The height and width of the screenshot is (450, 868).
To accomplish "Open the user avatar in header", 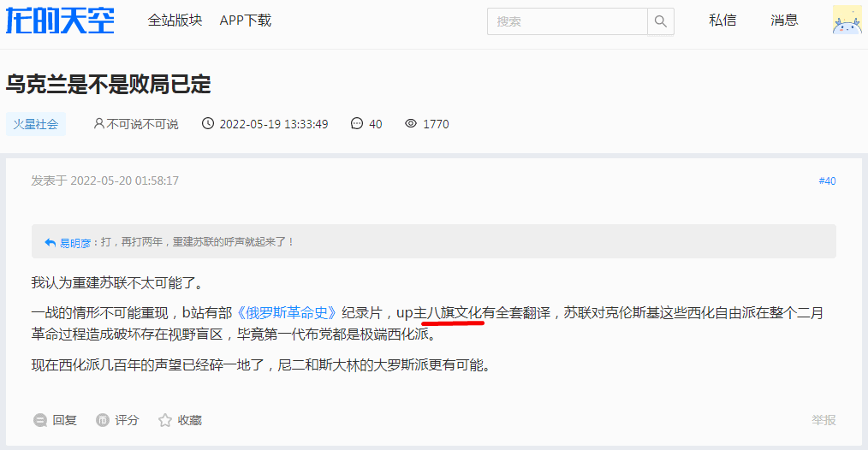I will click(847, 20).
